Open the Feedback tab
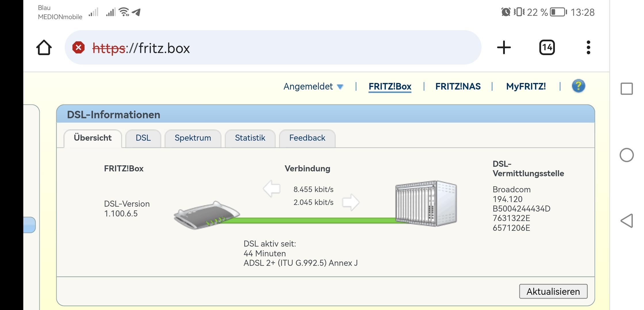Screen dimensions: 644x310 [307, 138]
